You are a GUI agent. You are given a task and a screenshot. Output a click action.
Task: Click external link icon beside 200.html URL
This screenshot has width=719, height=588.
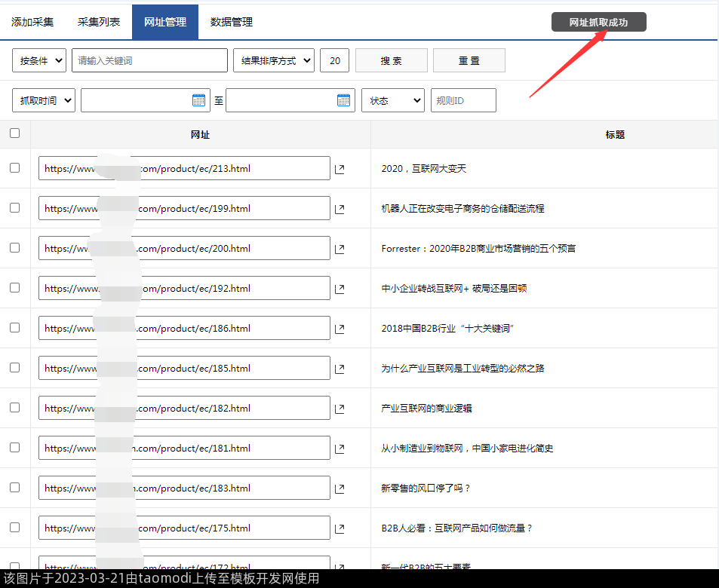click(340, 249)
